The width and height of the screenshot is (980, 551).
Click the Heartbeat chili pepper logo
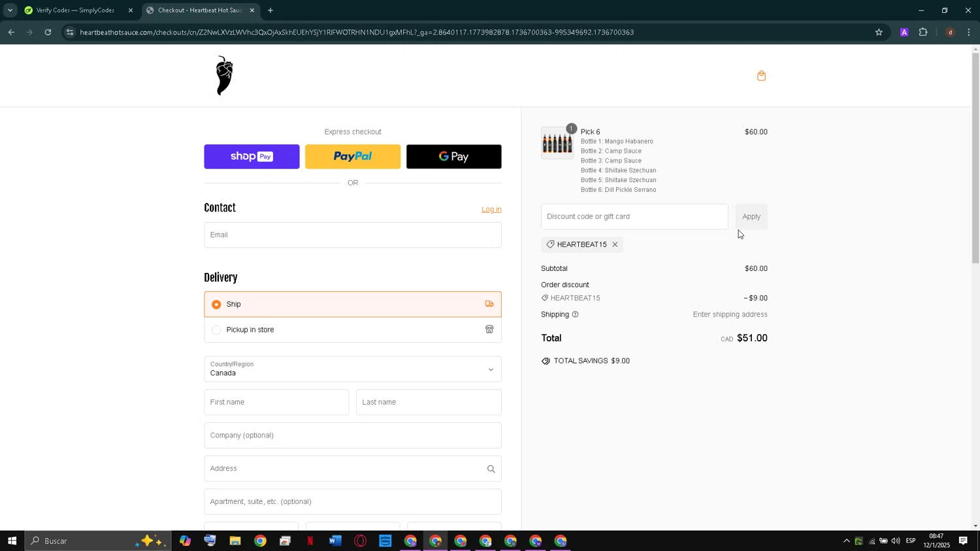tap(224, 75)
